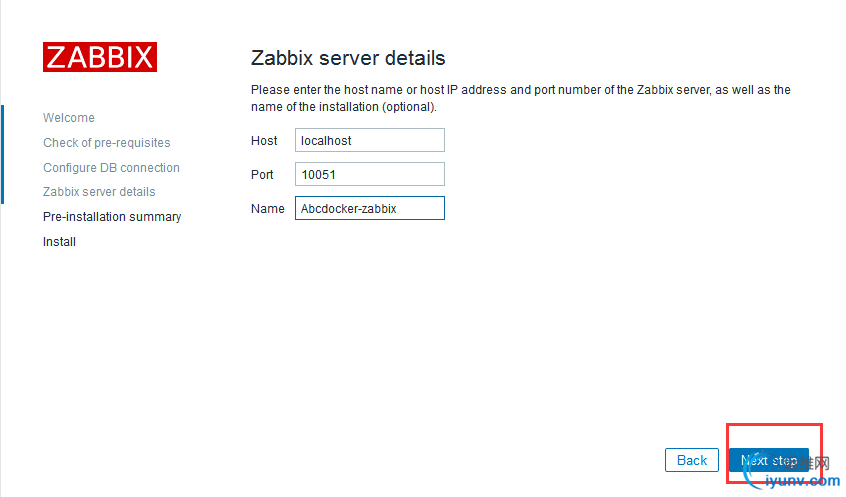Click the ZABBIX logo
Image resolution: width=846 pixels, height=497 pixels.
point(100,57)
